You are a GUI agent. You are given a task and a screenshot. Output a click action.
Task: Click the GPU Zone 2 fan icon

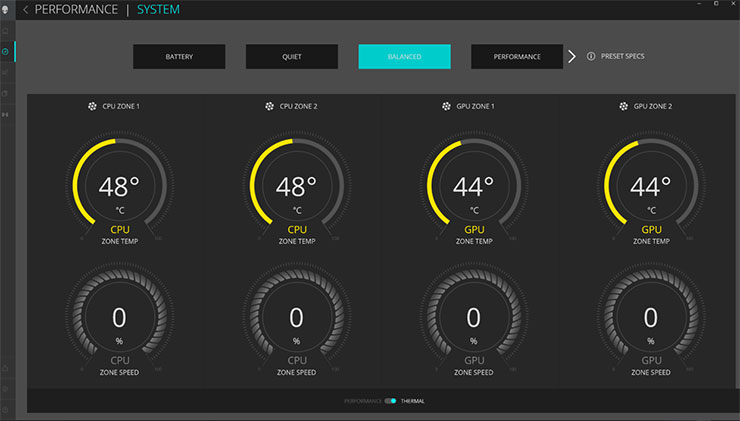coord(624,105)
